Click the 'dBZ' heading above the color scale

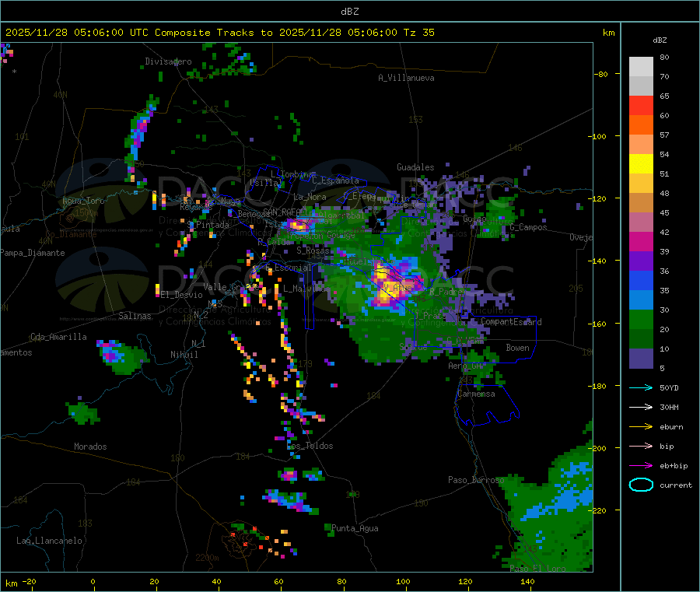[660, 40]
